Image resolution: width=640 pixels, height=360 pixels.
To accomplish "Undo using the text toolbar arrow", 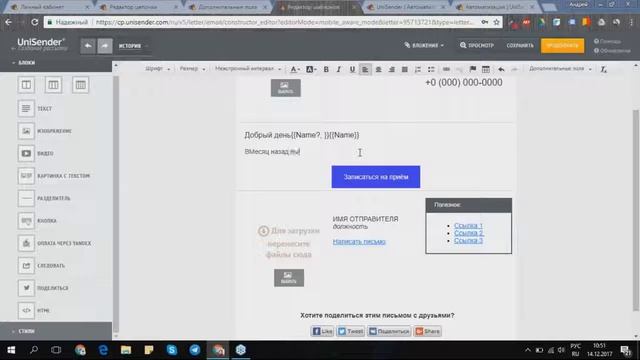I will pos(501,69).
